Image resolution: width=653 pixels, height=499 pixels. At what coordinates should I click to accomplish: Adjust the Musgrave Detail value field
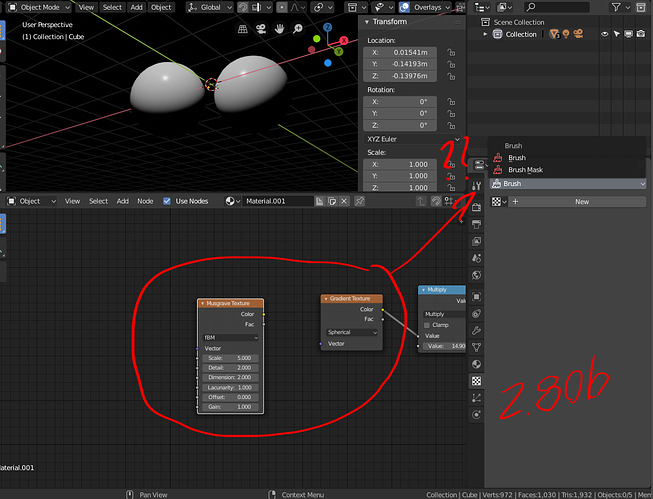coord(230,368)
